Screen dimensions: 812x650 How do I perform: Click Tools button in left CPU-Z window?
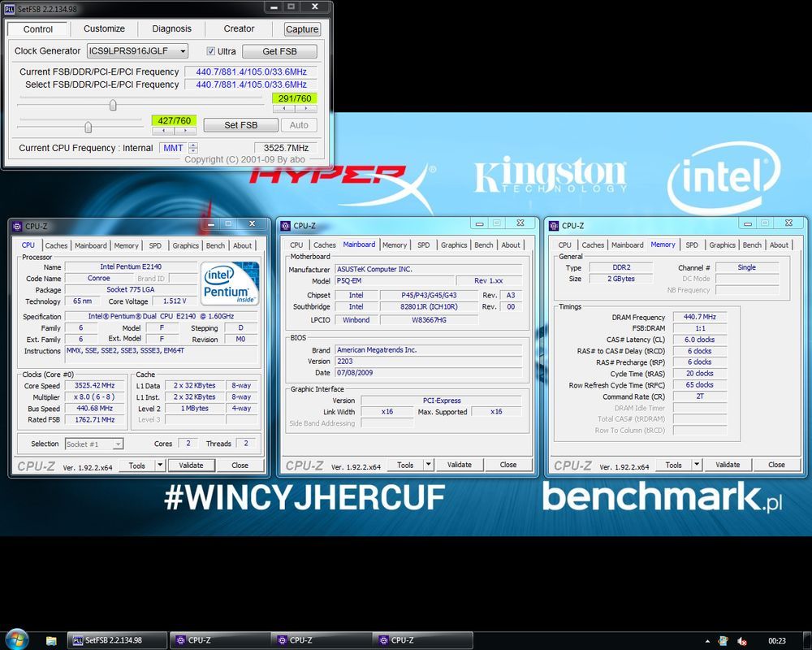coord(136,465)
